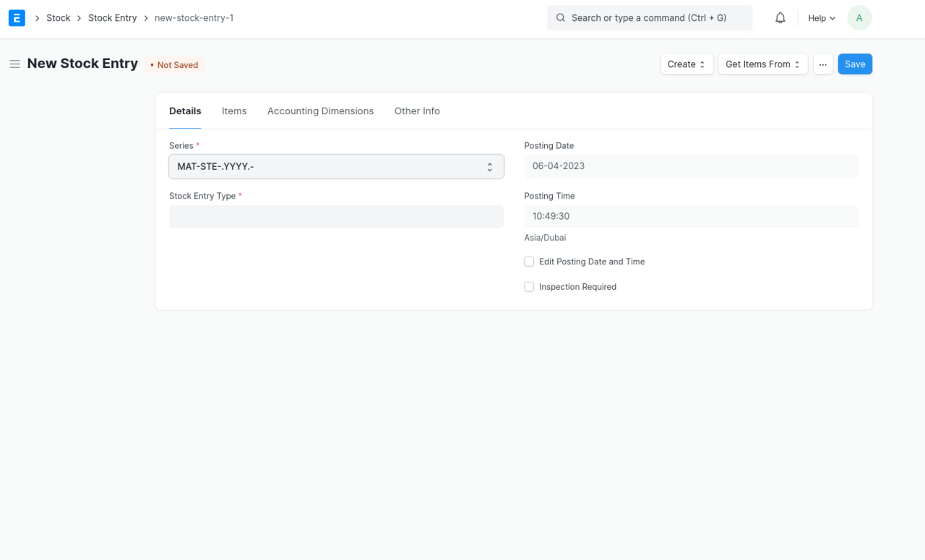Open the Help dropdown menu

tap(821, 17)
